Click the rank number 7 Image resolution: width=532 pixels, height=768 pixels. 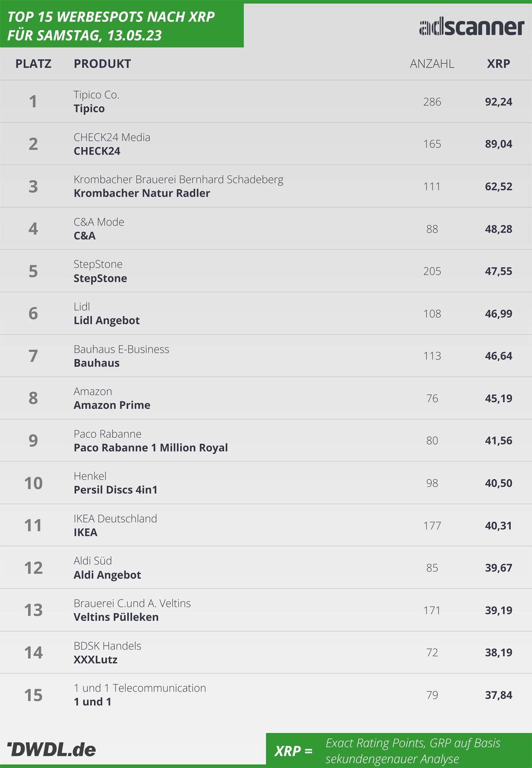[33, 356]
